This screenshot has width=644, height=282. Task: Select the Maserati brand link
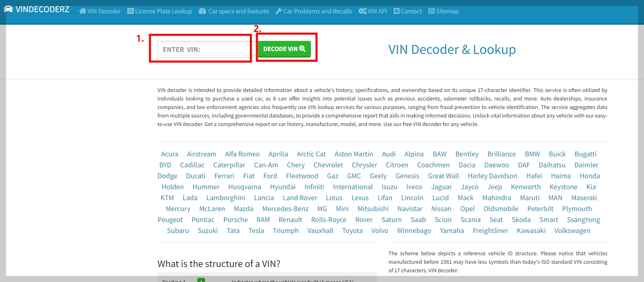[584, 198]
